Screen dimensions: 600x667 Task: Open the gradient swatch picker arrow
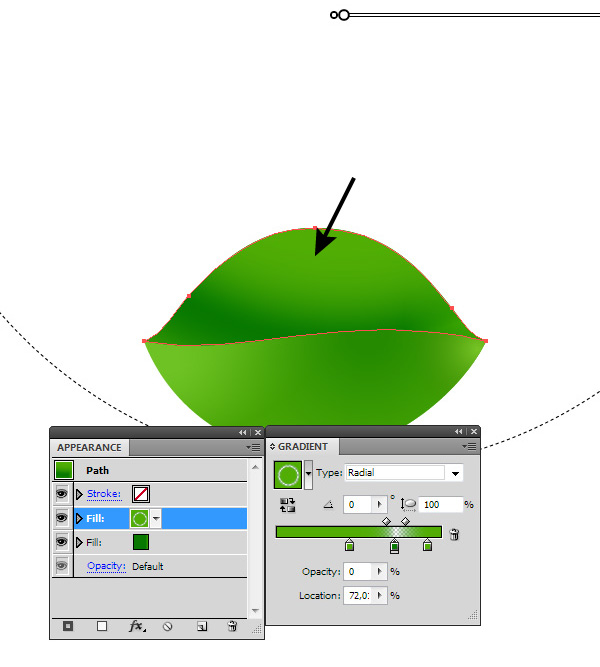[308, 473]
